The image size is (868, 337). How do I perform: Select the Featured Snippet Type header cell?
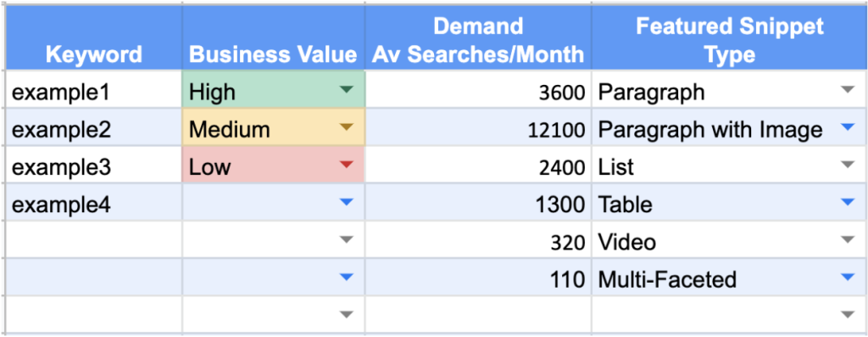click(730, 38)
